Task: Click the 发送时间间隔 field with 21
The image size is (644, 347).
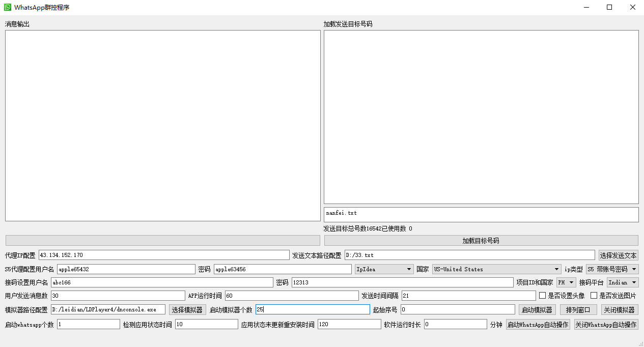Action: [x=468, y=296]
